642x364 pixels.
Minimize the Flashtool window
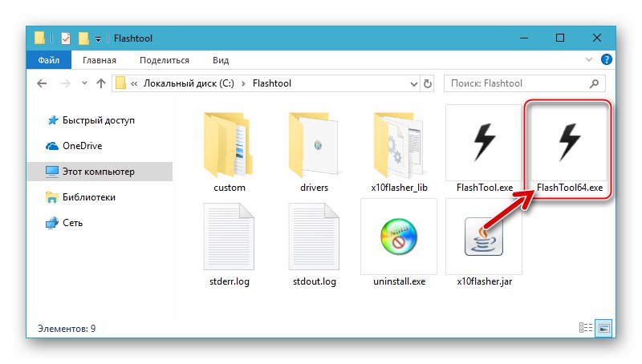[x=524, y=38]
